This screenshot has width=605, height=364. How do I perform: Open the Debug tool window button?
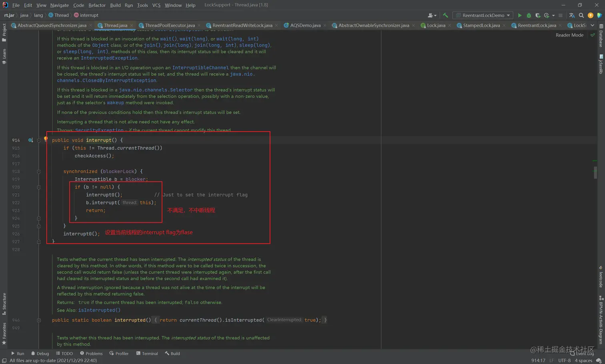[40, 354]
